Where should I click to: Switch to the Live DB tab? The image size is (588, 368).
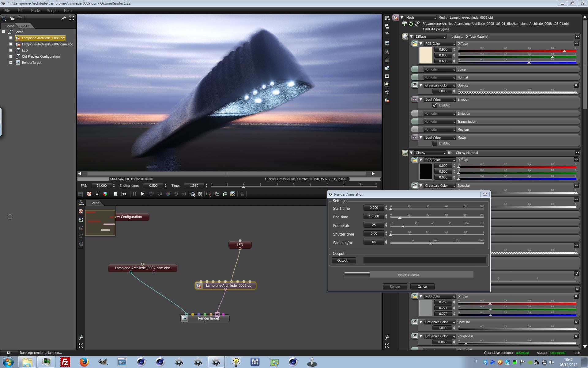tap(25, 26)
